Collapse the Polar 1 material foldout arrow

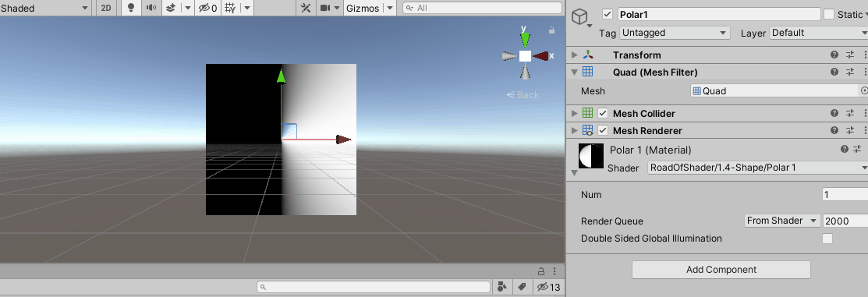click(x=574, y=173)
